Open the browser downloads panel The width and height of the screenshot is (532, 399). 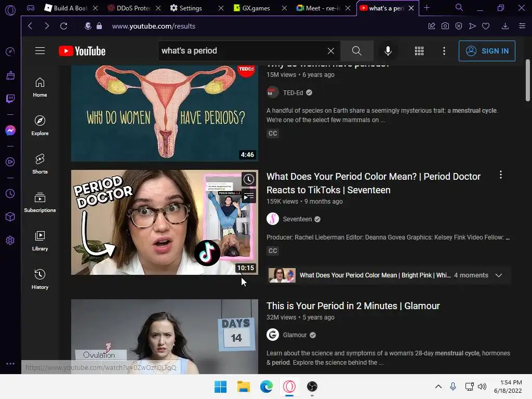click(x=505, y=26)
